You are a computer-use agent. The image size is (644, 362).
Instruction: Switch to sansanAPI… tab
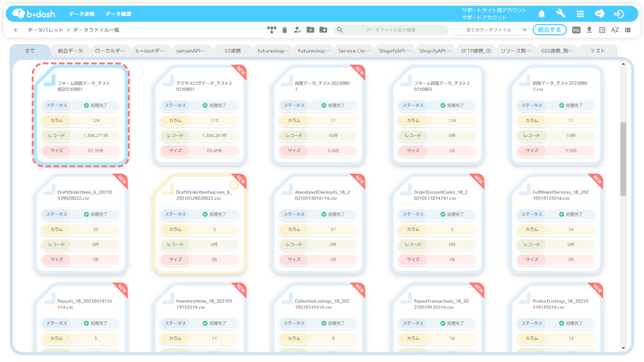click(192, 51)
